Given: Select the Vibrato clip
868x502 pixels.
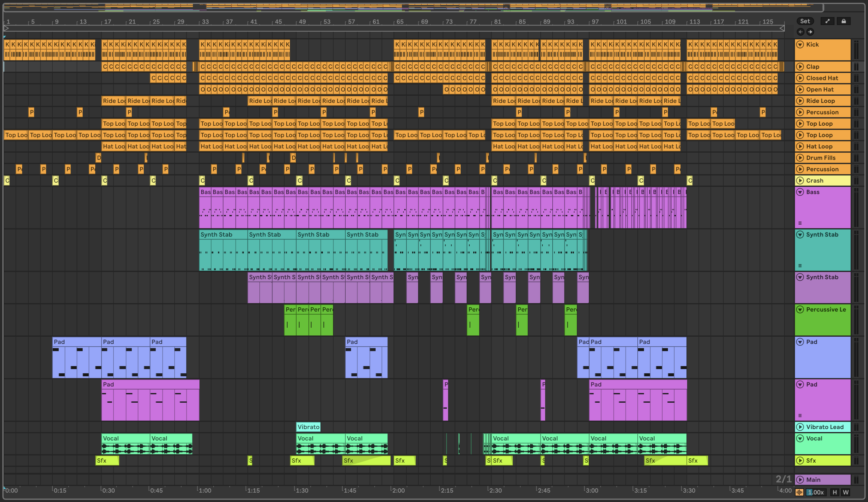Looking at the screenshot, I should pos(308,427).
